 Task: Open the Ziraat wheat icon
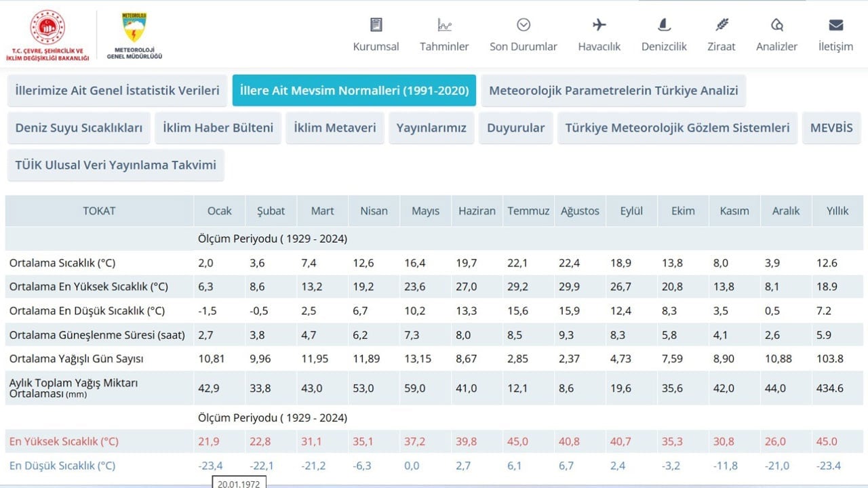tap(722, 25)
